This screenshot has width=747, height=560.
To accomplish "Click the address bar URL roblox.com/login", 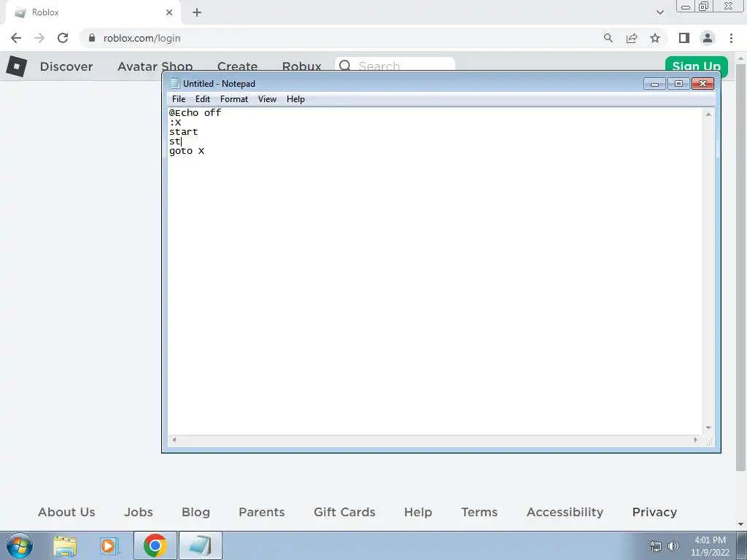I will coord(142,38).
